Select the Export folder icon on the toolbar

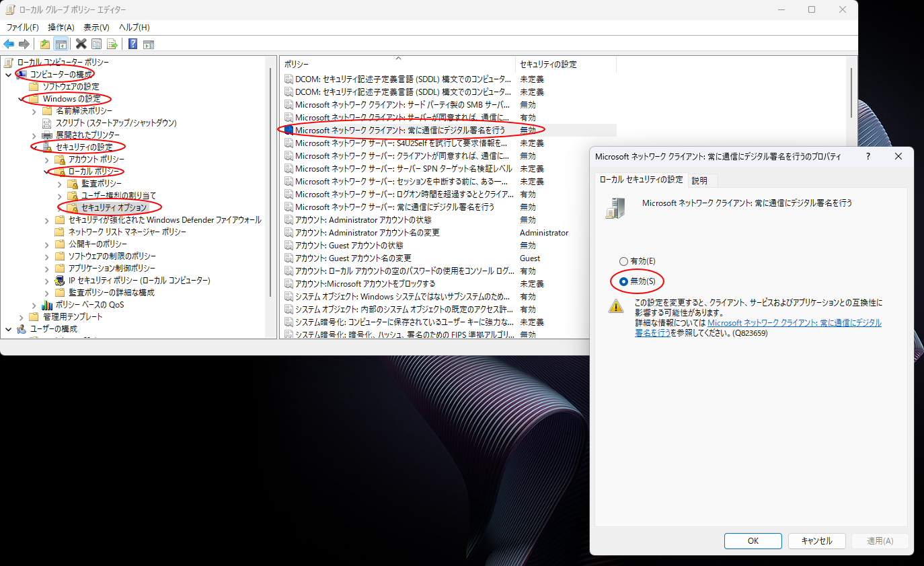(x=44, y=44)
